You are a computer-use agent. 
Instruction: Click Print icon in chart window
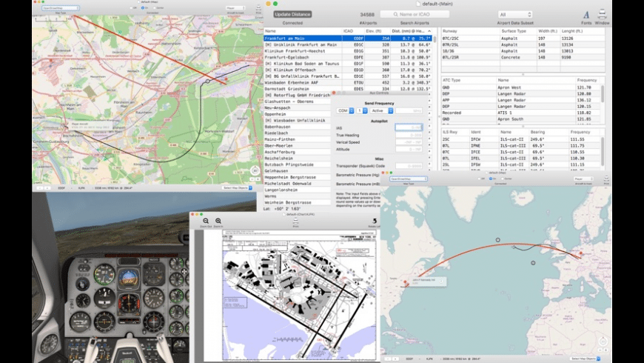295,222
